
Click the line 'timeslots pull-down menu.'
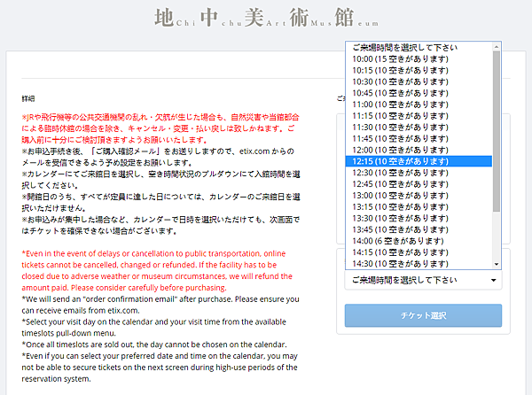pyautogui.click(x=69, y=333)
